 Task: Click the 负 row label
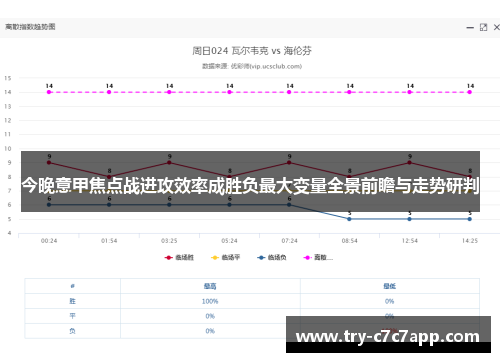point(72,331)
